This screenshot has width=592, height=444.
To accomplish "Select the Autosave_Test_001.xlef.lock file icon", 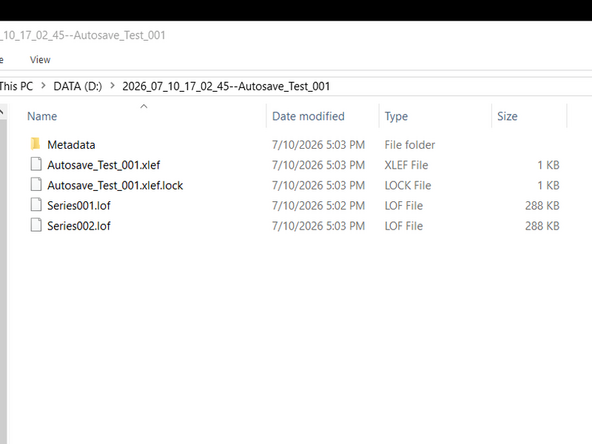I will point(36,185).
